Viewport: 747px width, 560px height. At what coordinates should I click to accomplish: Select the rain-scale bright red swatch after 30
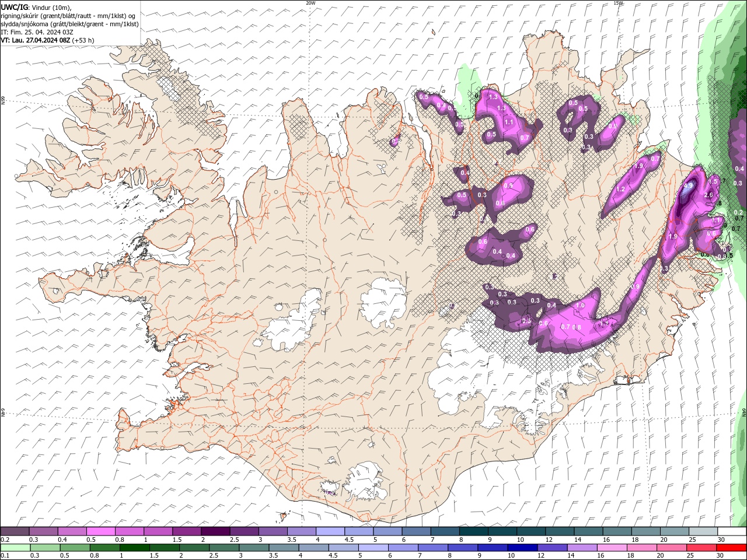pos(731,548)
